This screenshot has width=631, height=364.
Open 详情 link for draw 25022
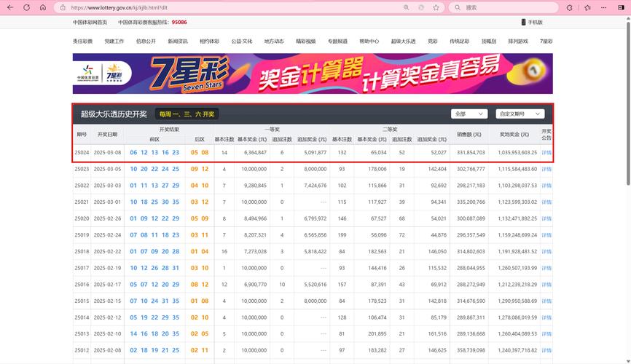(546, 186)
